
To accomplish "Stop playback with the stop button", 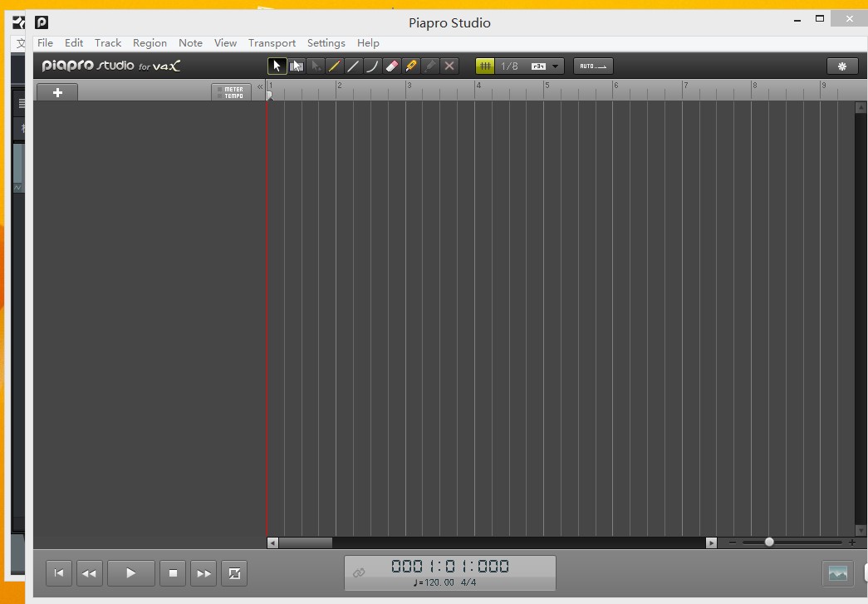I will 173,573.
